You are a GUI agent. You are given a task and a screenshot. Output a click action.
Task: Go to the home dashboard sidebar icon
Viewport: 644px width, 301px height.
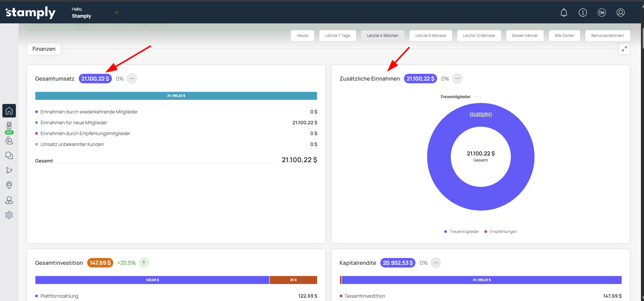[9, 111]
